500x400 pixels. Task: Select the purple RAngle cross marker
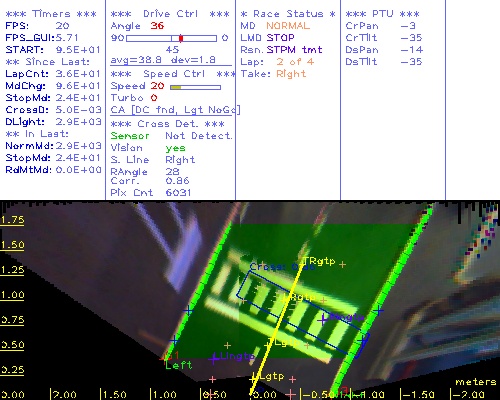pyautogui.click(x=322, y=320)
